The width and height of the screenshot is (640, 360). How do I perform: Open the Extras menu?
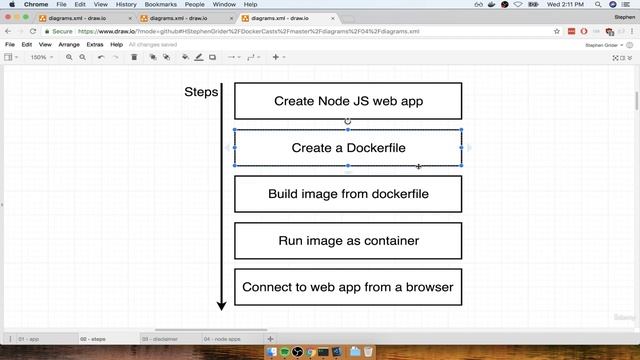(x=95, y=44)
